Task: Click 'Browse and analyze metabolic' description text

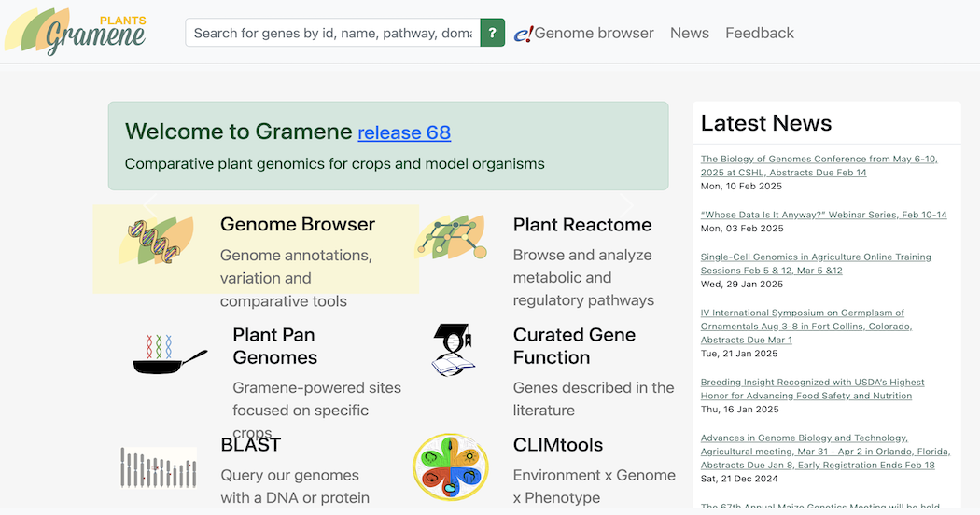Action: tap(583, 277)
